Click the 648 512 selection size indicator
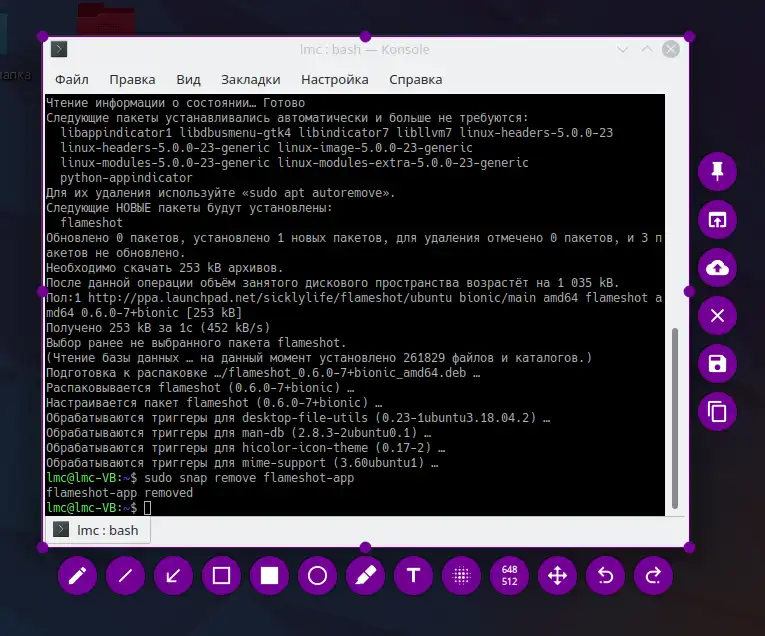765x636 pixels. (509, 576)
